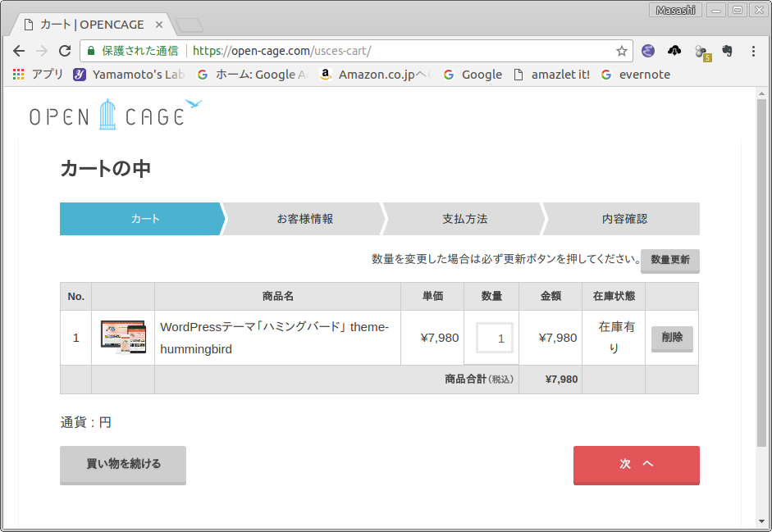Select the カート | OPENCAGE browser tab
Image resolution: width=772 pixels, height=532 pixels.
[90, 25]
